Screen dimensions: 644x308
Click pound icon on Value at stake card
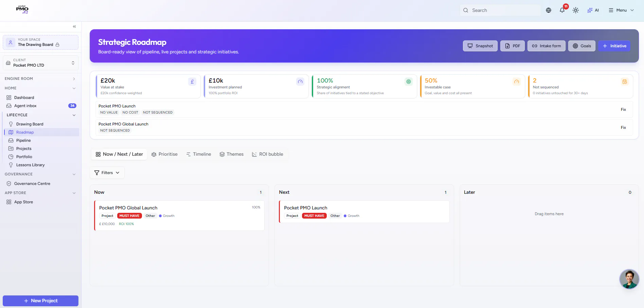pos(192,82)
